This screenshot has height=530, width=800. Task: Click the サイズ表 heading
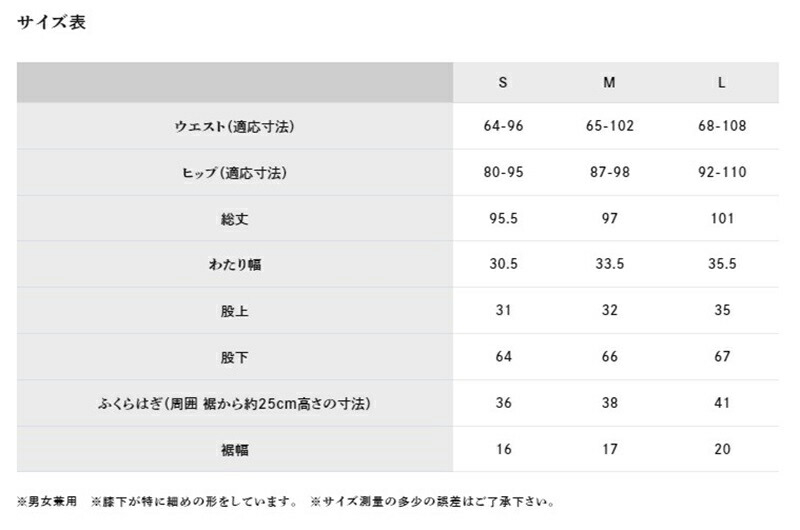tap(51, 23)
